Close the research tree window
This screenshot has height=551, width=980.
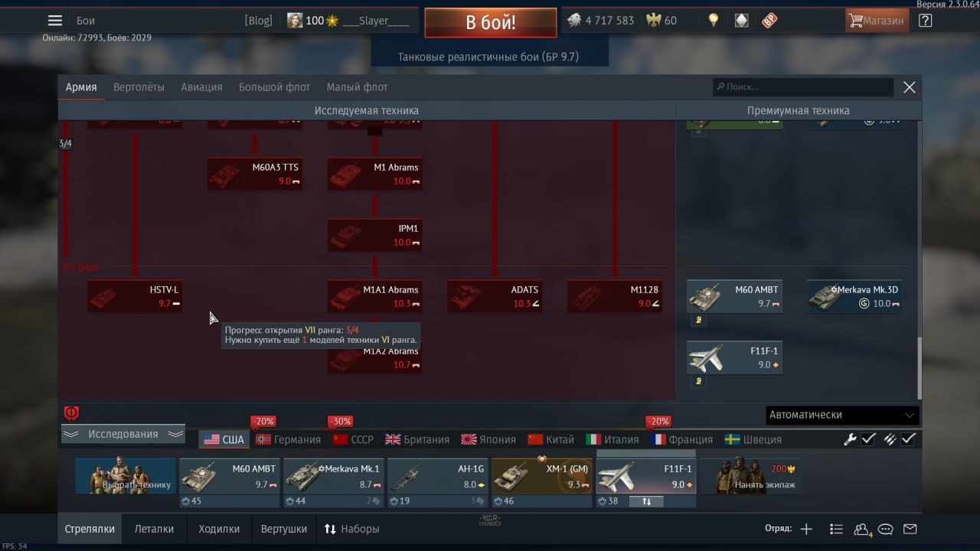(x=909, y=87)
